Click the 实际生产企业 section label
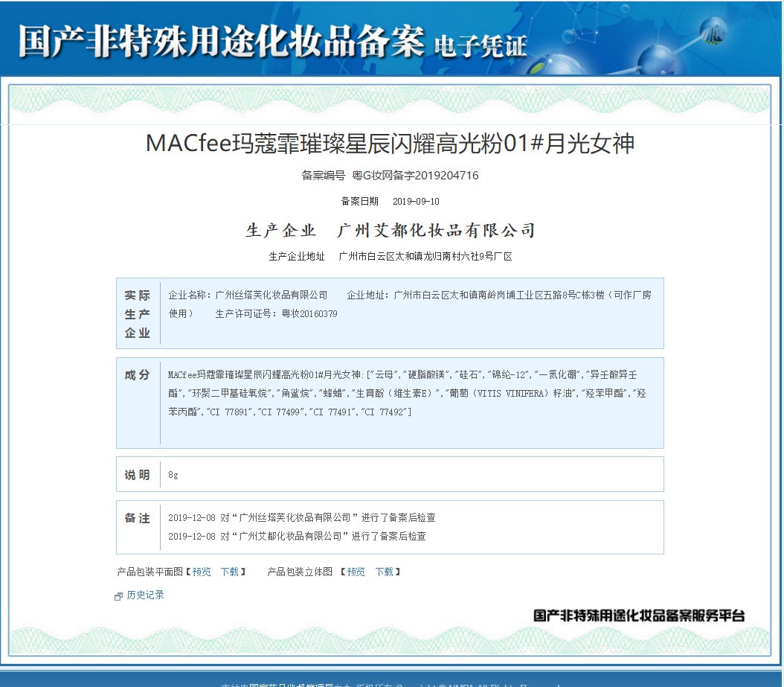Screen dimensions: 784x687 tap(138, 313)
